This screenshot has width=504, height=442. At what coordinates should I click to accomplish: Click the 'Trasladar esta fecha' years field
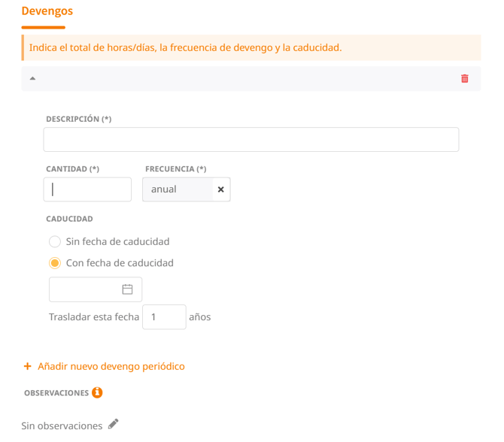[x=163, y=316]
